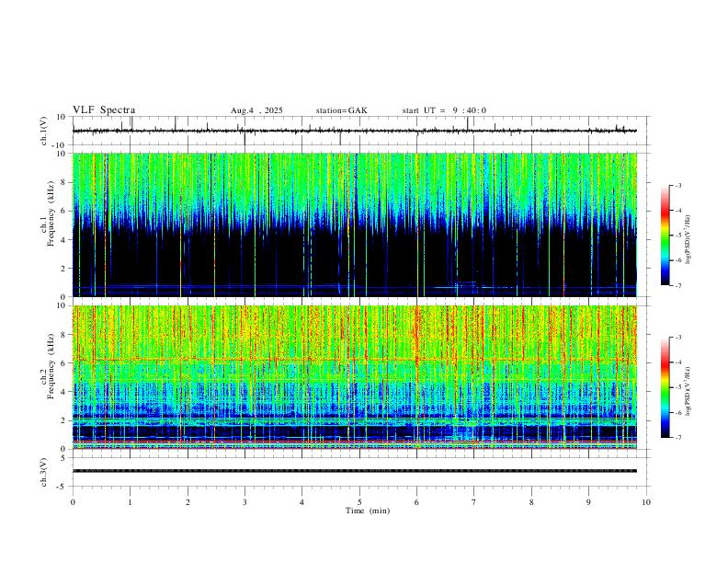
Task: Click the time axis tick label "6"
Action: tap(417, 502)
